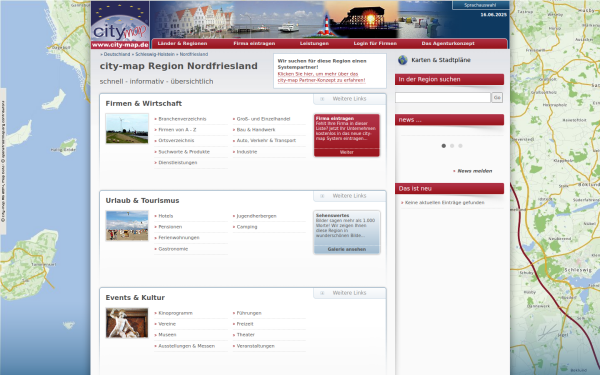The image size is (600, 375).
Task: Open Veranstaltungen link
Action: [255, 346]
